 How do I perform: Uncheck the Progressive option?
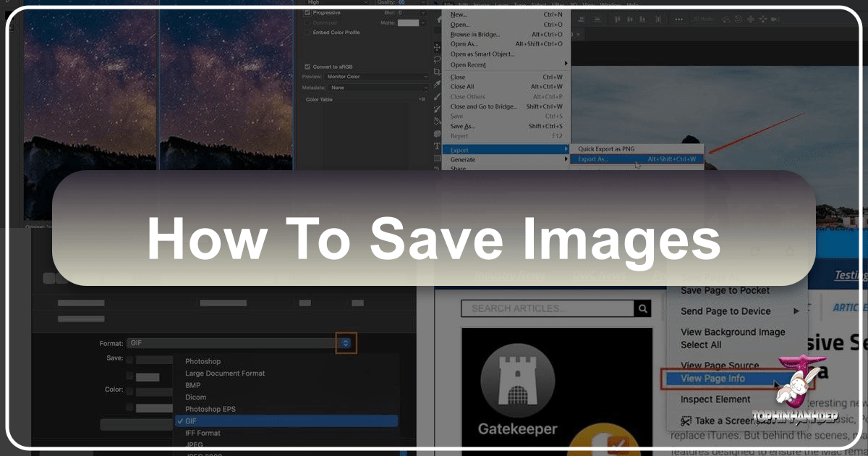tap(307, 12)
